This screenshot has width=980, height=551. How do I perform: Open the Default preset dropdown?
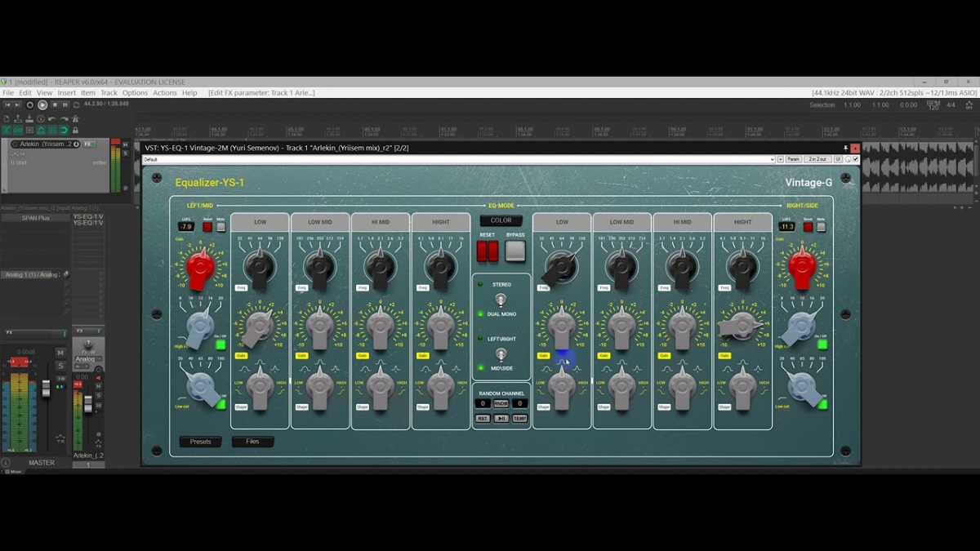click(457, 159)
